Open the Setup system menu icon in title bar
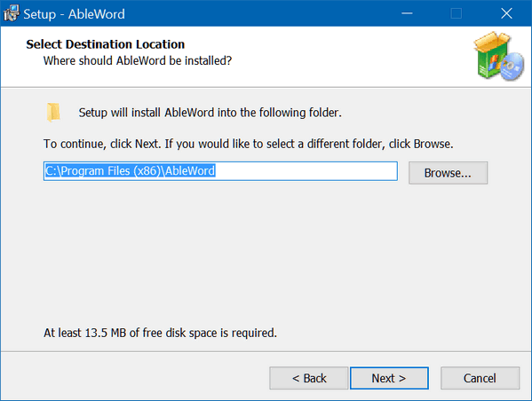 12,13
